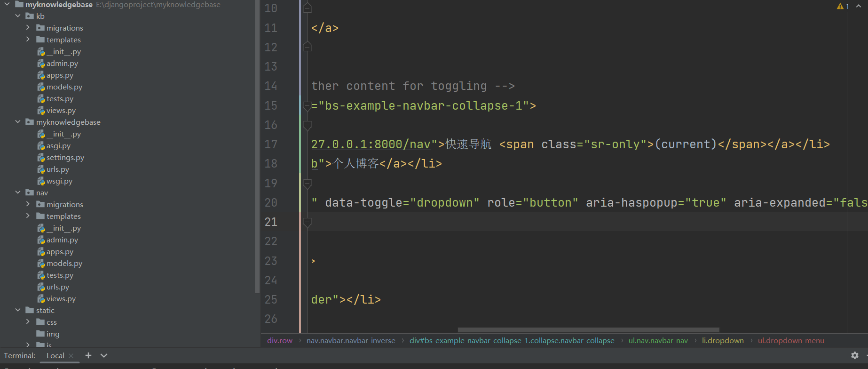Open admin.py in the kb folder

(62, 63)
